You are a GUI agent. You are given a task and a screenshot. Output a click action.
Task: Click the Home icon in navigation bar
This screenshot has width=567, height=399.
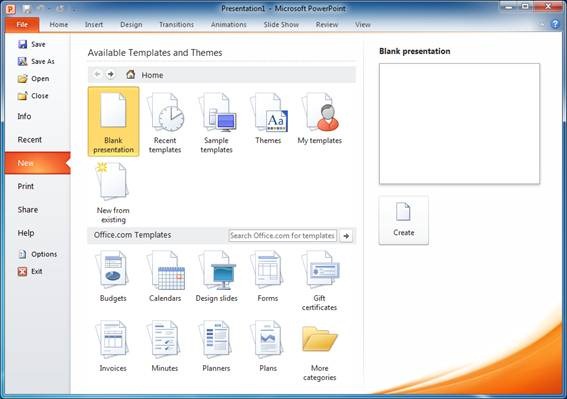[131, 75]
